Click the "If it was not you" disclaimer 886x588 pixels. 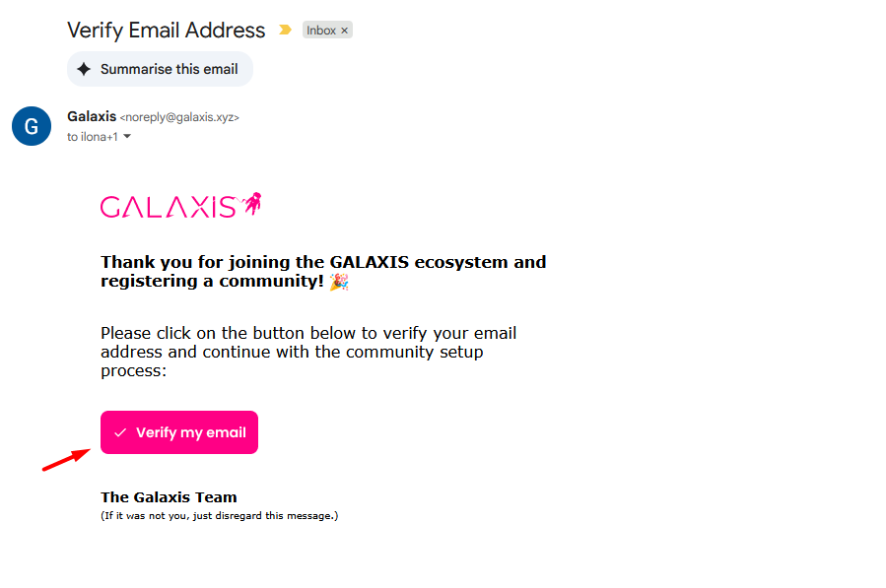pos(219,515)
